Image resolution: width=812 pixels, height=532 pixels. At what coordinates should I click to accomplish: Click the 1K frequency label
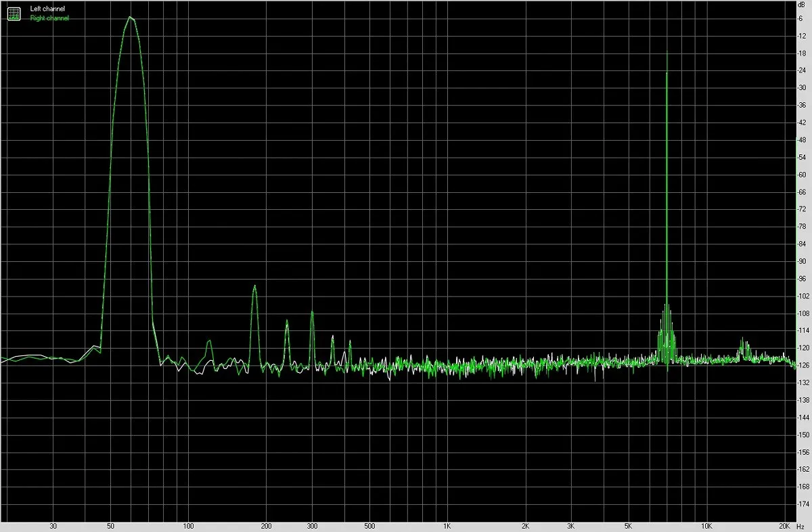pyautogui.click(x=447, y=526)
